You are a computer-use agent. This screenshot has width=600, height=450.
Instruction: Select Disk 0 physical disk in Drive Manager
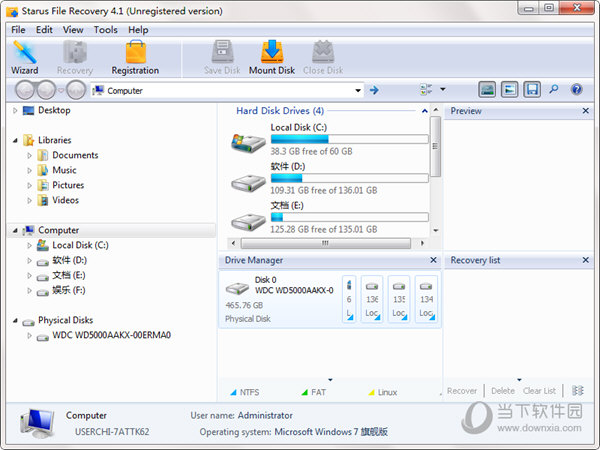tap(280, 299)
